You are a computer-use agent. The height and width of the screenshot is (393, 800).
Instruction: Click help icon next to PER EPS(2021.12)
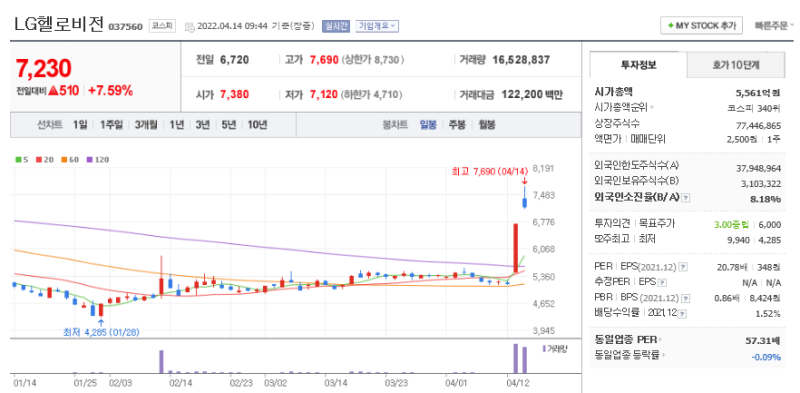(683, 267)
